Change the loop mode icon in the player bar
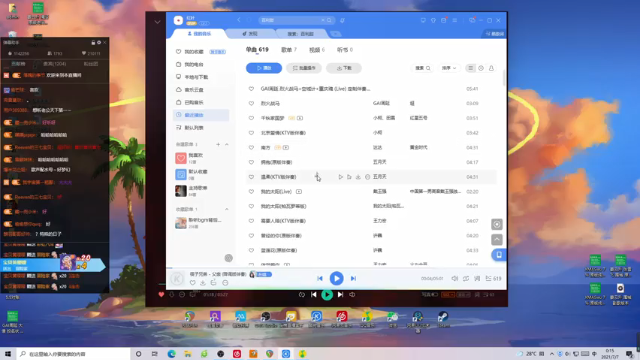640x360 pixels. tap(466, 278)
